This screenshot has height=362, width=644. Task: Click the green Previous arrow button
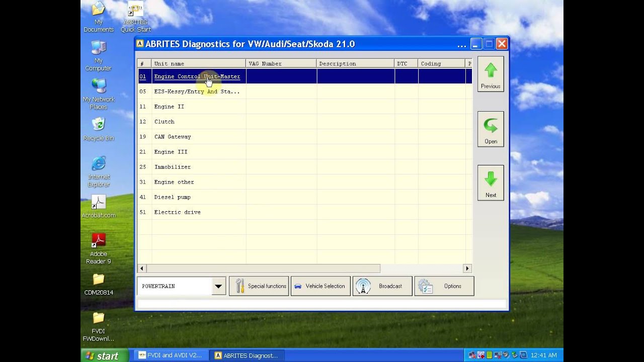point(491,74)
